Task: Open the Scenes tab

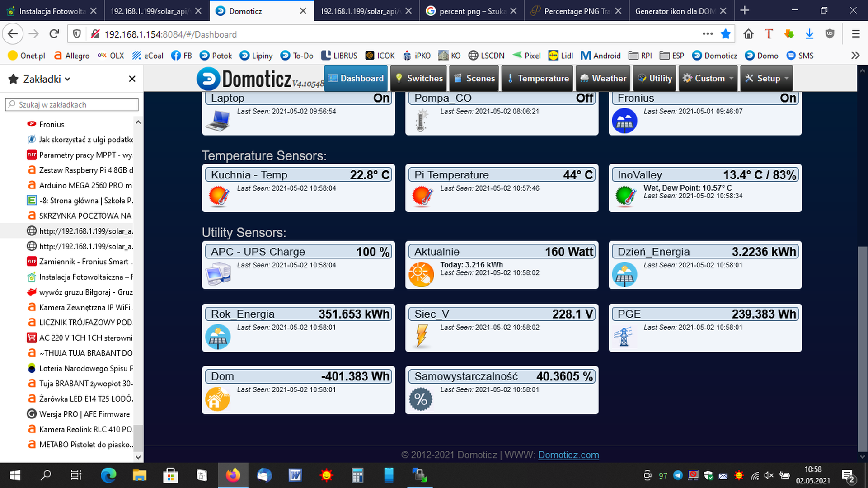Action: 474,78
